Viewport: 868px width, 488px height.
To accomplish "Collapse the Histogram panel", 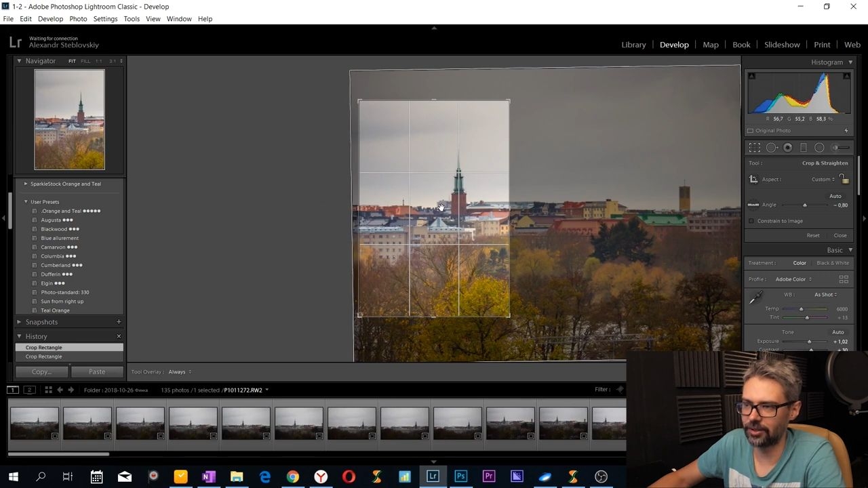I will (850, 62).
